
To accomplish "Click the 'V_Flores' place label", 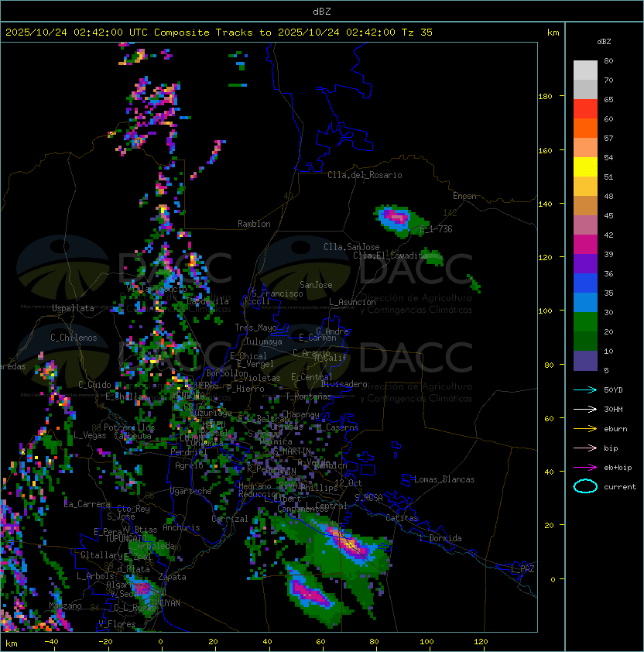I will pos(117,624).
